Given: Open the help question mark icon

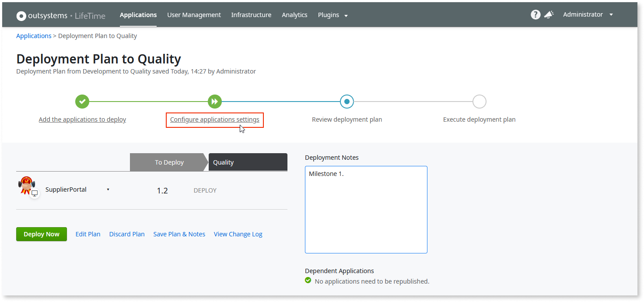Looking at the screenshot, I should pyautogui.click(x=535, y=14).
